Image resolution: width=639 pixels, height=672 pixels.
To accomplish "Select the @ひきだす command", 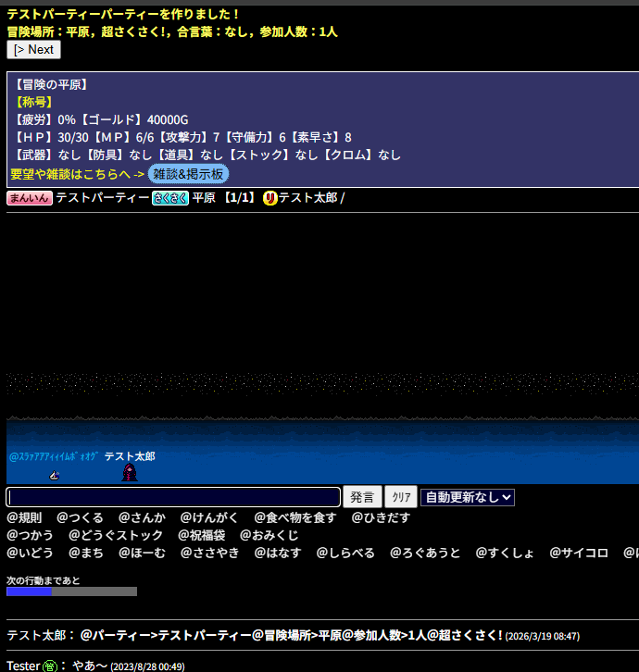I will tap(381, 517).
